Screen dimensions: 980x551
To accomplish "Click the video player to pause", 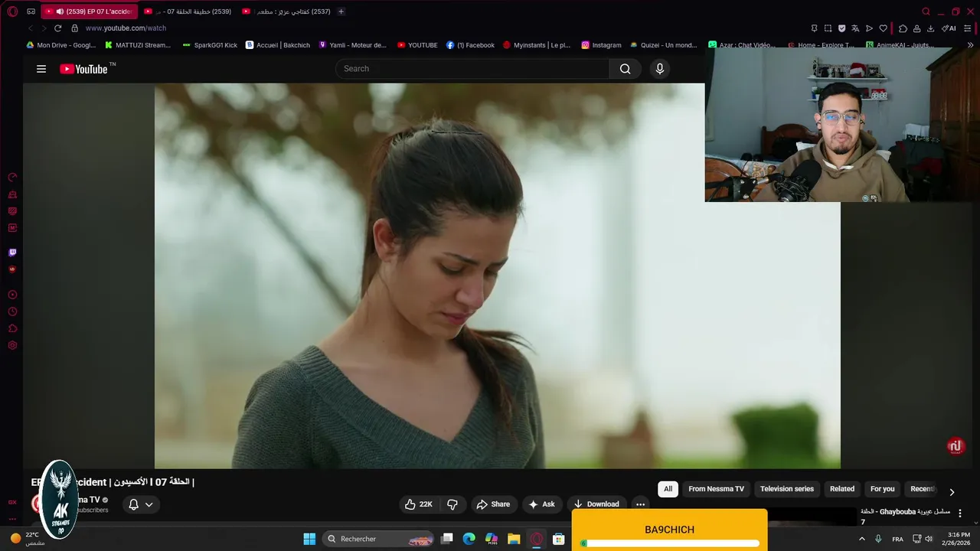I will point(498,275).
